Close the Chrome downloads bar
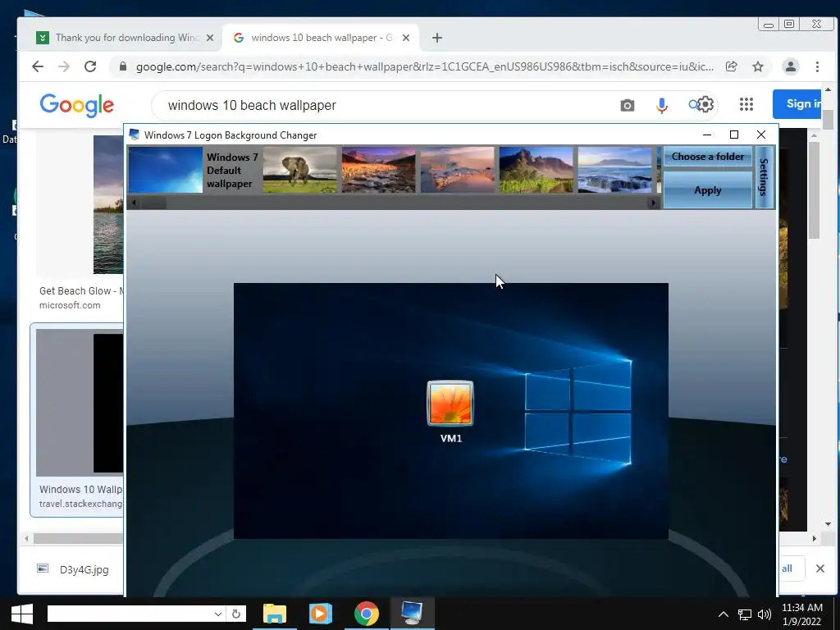The height and width of the screenshot is (630, 840). [819, 568]
